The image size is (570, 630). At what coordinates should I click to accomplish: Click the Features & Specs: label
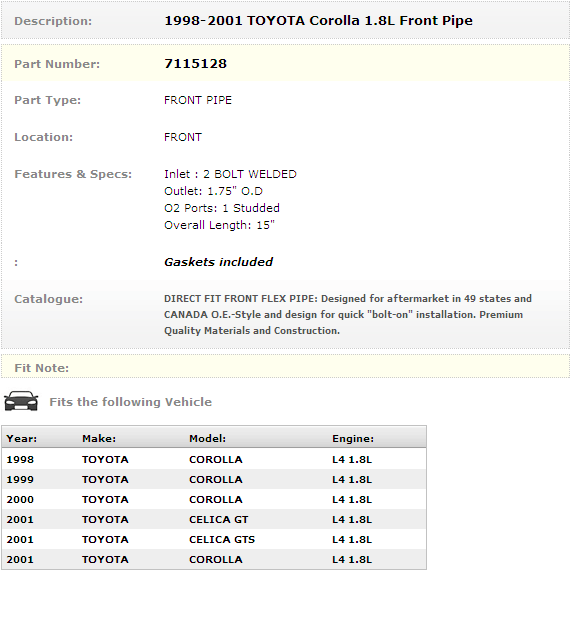73,174
